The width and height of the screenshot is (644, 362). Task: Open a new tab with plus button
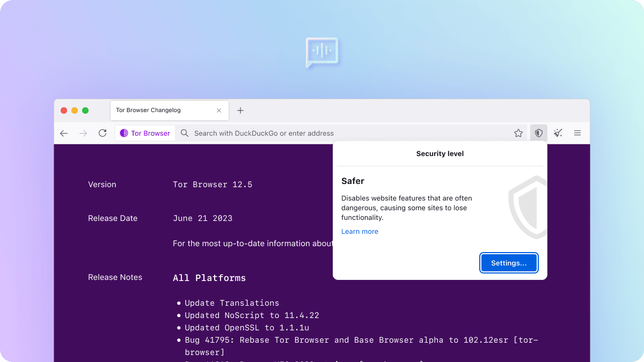coord(240,110)
